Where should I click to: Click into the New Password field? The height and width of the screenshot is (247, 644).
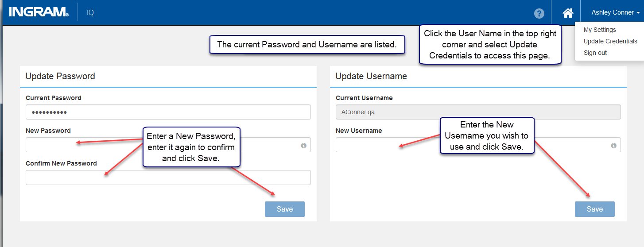(168, 145)
